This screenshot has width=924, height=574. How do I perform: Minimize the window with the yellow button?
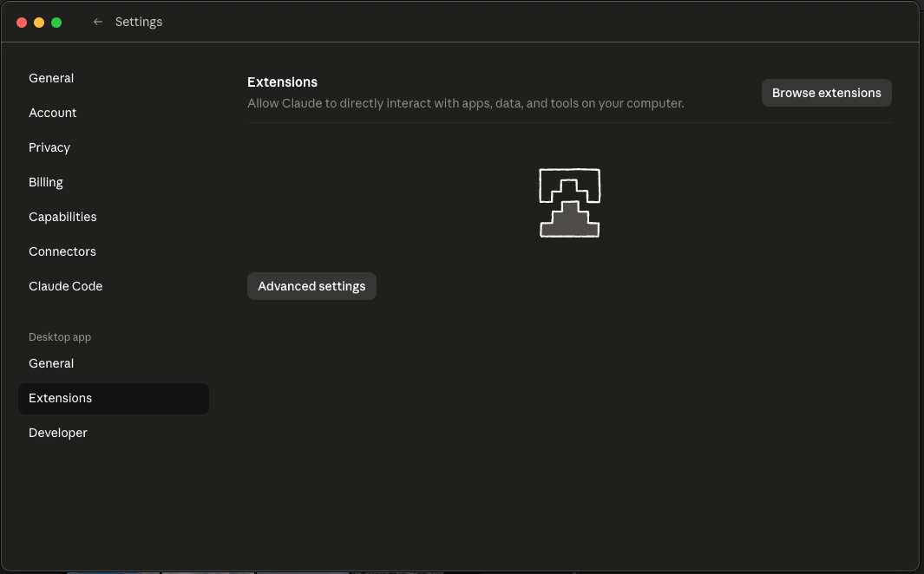pyautogui.click(x=39, y=23)
